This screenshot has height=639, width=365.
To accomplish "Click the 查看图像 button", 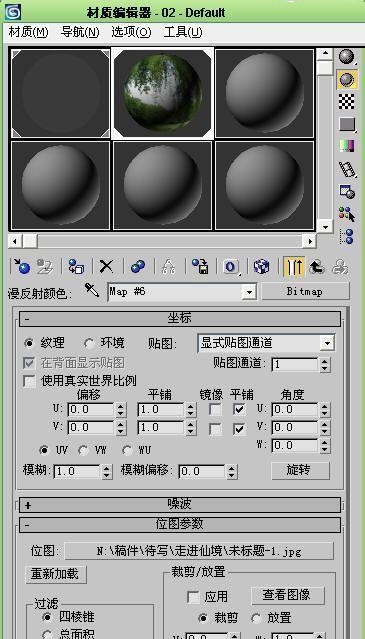I will pyautogui.click(x=288, y=595).
